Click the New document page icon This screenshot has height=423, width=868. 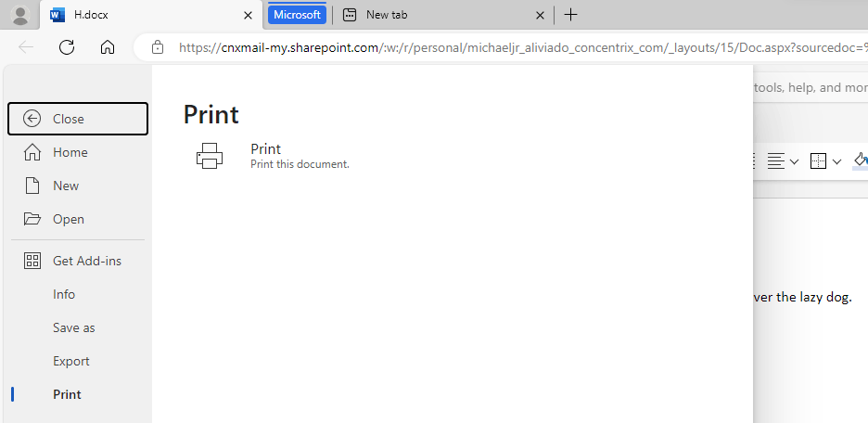(32, 186)
